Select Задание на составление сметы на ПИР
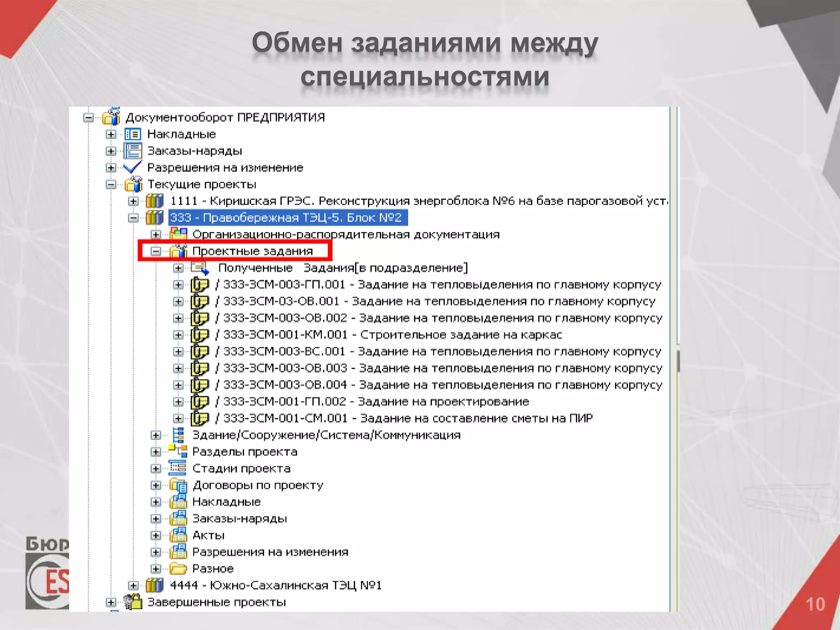 [x=404, y=418]
